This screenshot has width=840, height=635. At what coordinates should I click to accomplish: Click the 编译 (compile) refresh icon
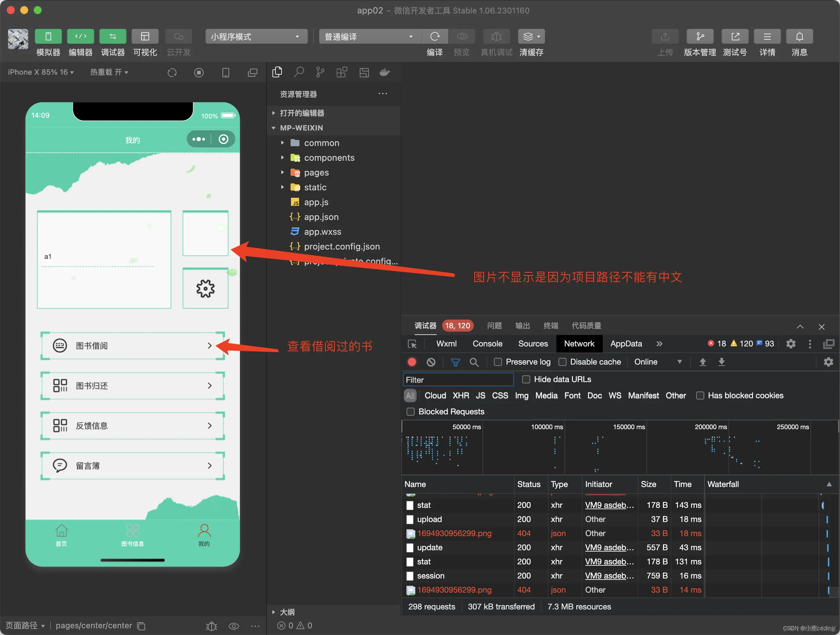434,36
